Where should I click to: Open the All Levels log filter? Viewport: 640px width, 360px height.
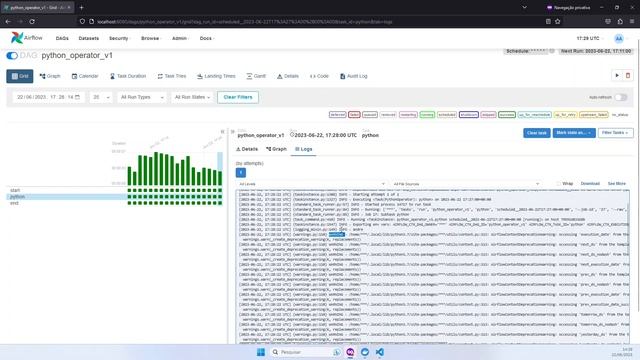point(311,184)
